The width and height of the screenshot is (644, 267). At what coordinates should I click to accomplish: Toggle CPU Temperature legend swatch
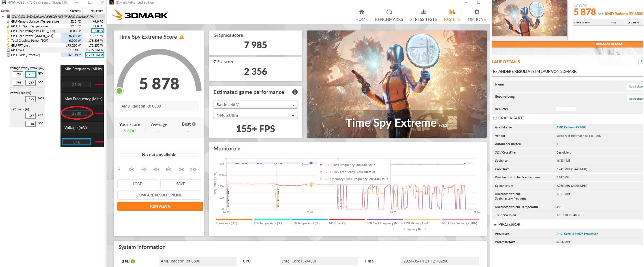[272, 219]
